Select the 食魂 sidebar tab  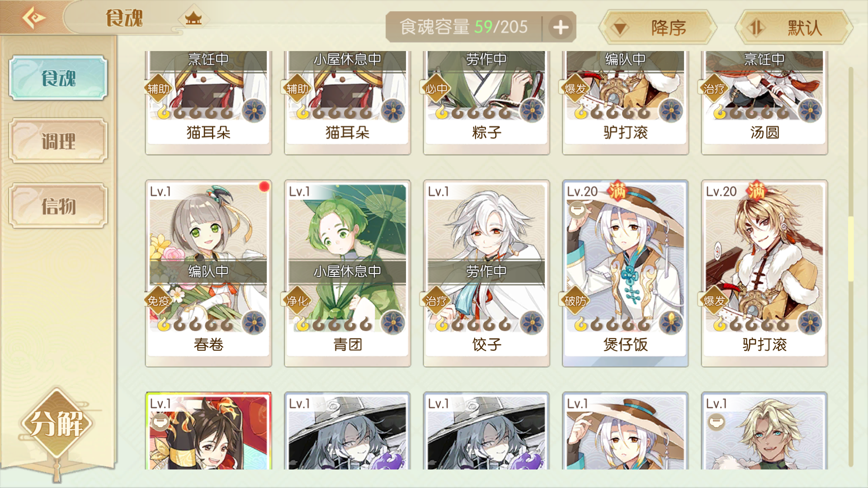coord(58,78)
